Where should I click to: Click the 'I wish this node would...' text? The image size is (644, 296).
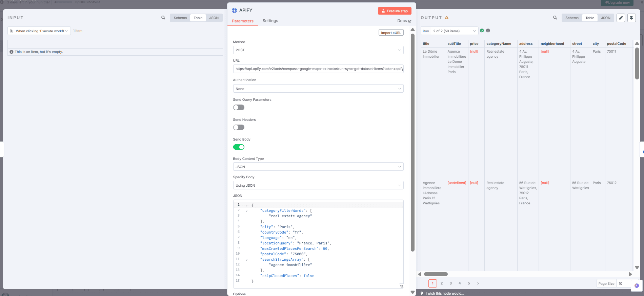coord(445,294)
